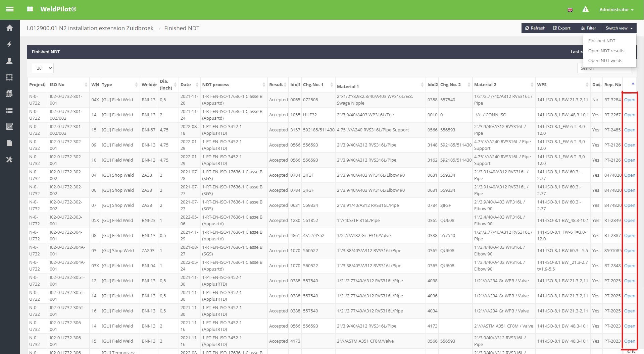This screenshot has height=354, width=644.
Task: Click the list lines sidebar icon
Action: pos(9,110)
